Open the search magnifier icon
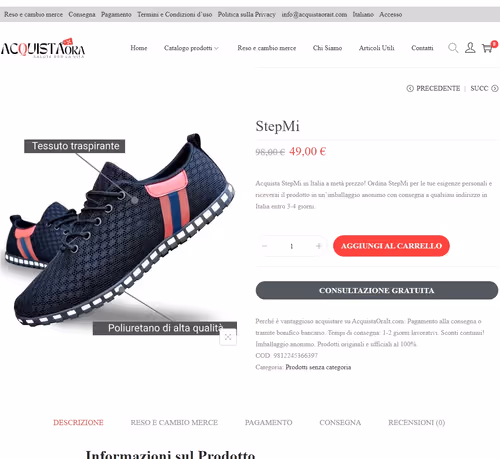The image size is (500, 459). tap(453, 48)
